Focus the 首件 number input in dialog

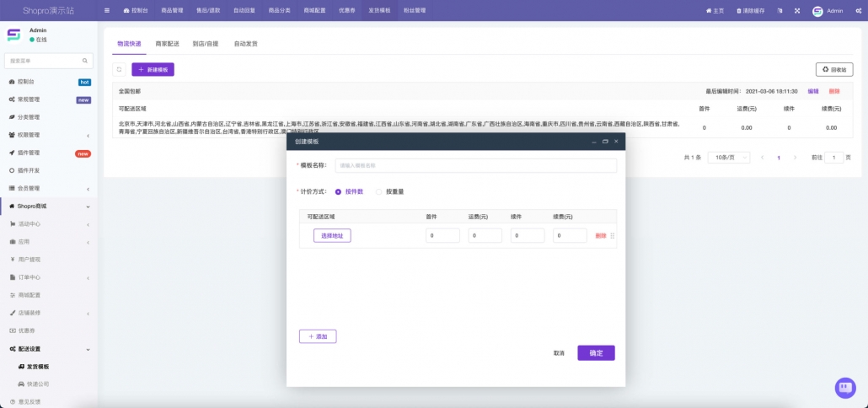(443, 236)
